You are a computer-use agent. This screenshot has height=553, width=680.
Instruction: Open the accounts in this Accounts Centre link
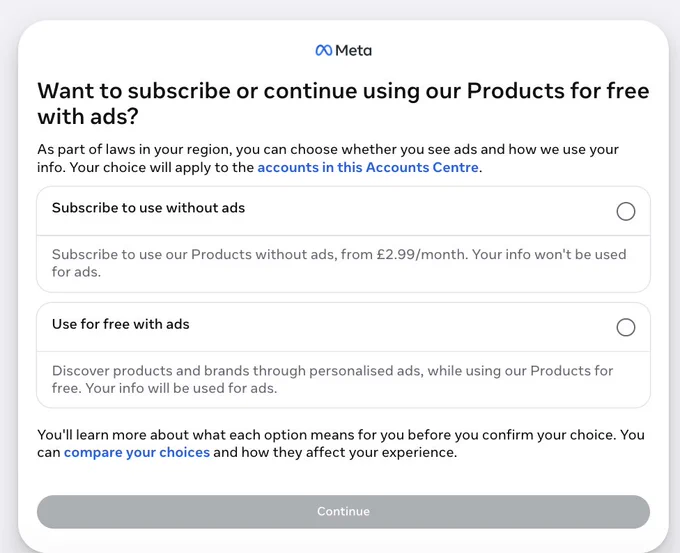[x=368, y=167]
